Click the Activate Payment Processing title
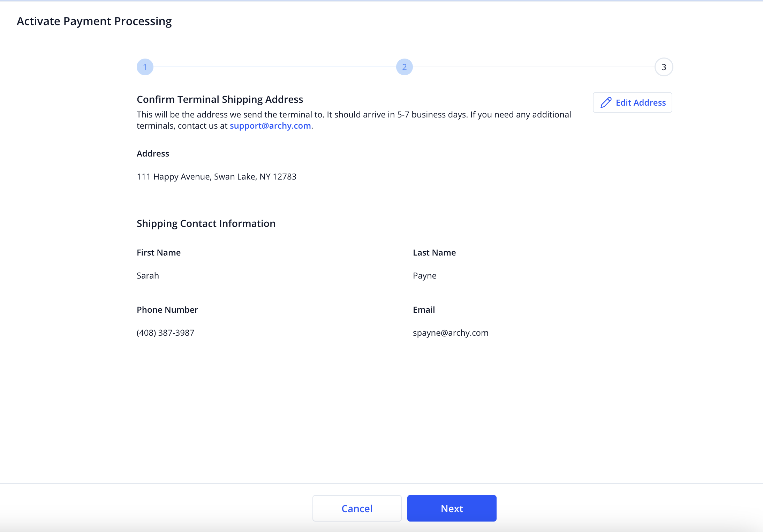Screen dimensions: 763x532 pyautogui.click(x=94, y=21)
